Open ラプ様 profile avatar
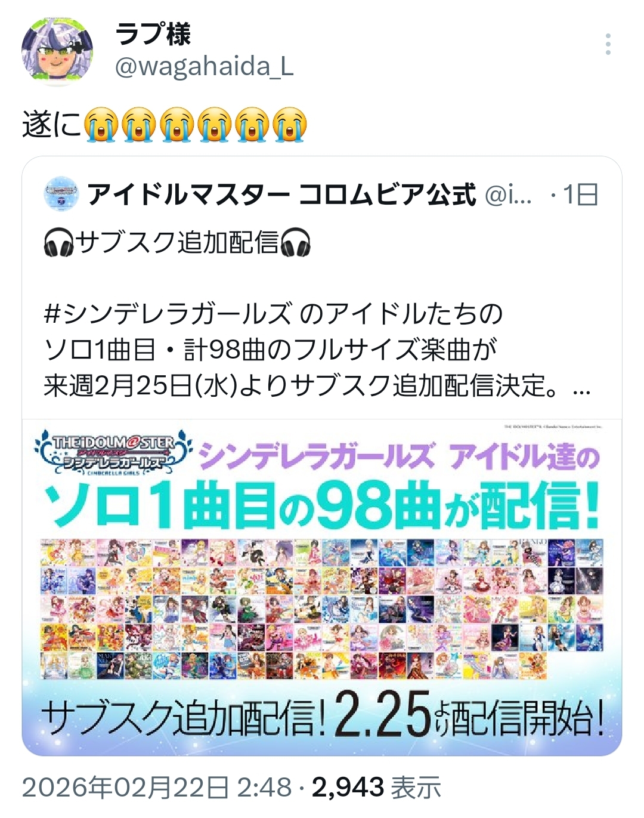The height and width of the screenshot is (818, 644). pyautogui.click(x=57, y=51)
